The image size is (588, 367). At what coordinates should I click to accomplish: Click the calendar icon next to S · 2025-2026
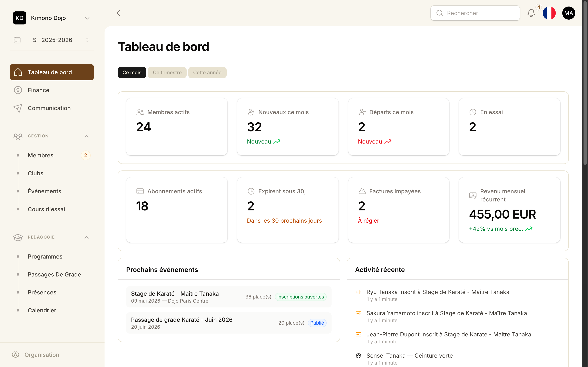17,40
